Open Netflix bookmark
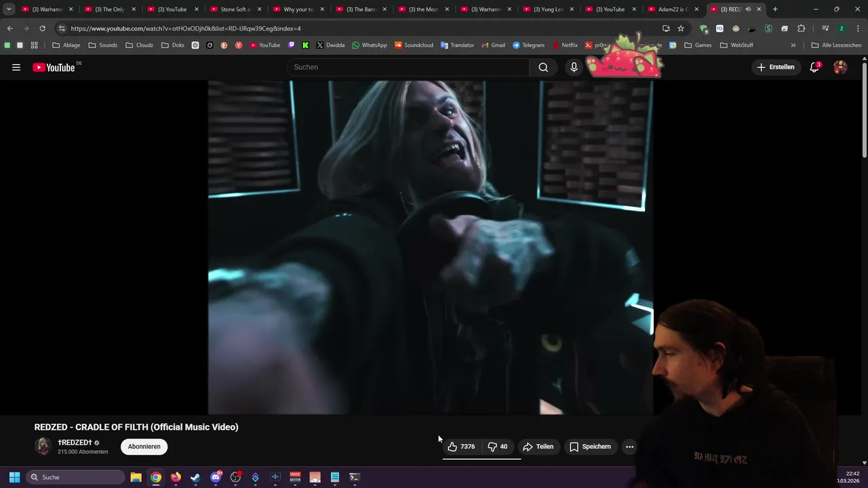The height and width of the screenshot is (488, 868). click(x=565, y=45)
